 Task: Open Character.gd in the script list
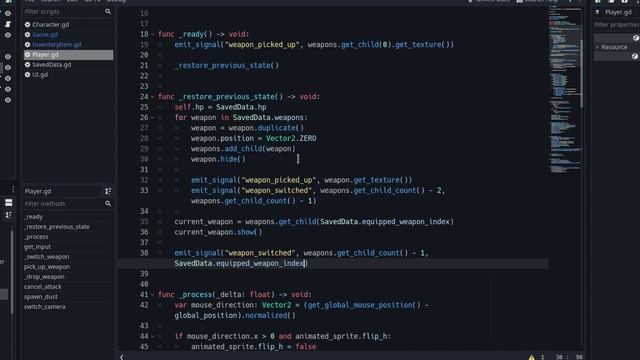[x=51, y=24]
